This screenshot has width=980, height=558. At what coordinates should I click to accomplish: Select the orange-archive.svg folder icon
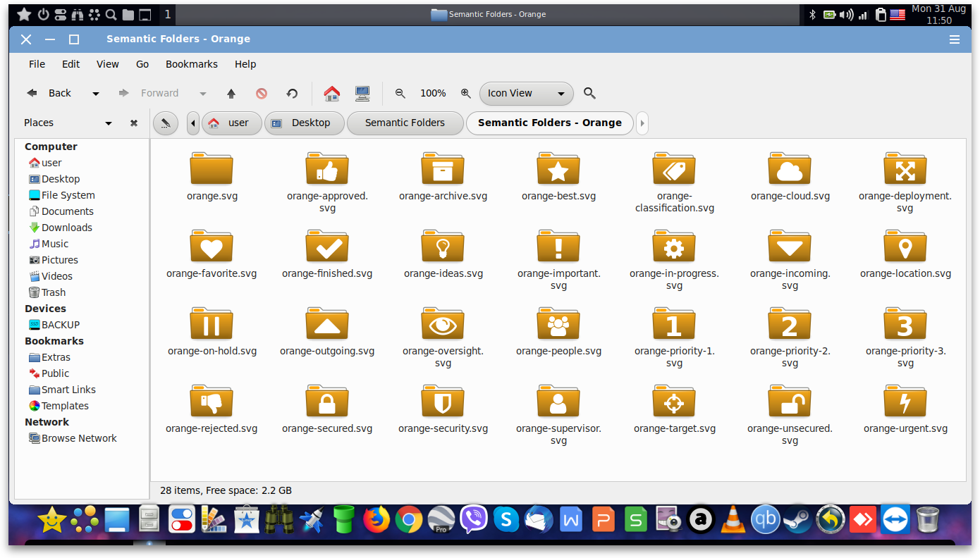coord(443,168)
